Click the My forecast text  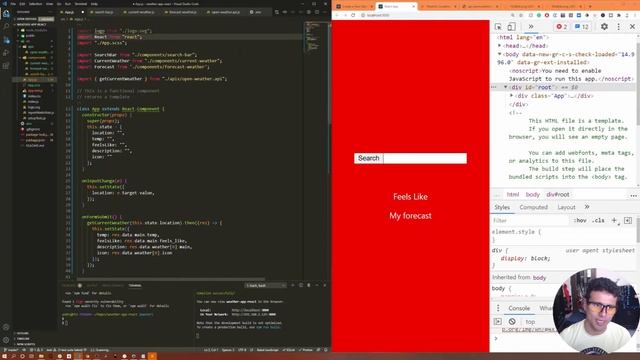click(410, 216)
